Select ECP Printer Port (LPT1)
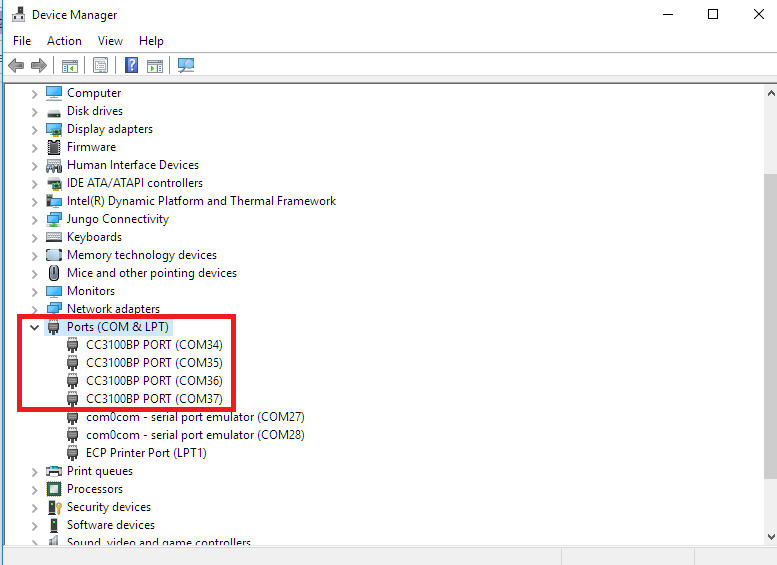This screenshot has width=777, height=565. [146, 452]
